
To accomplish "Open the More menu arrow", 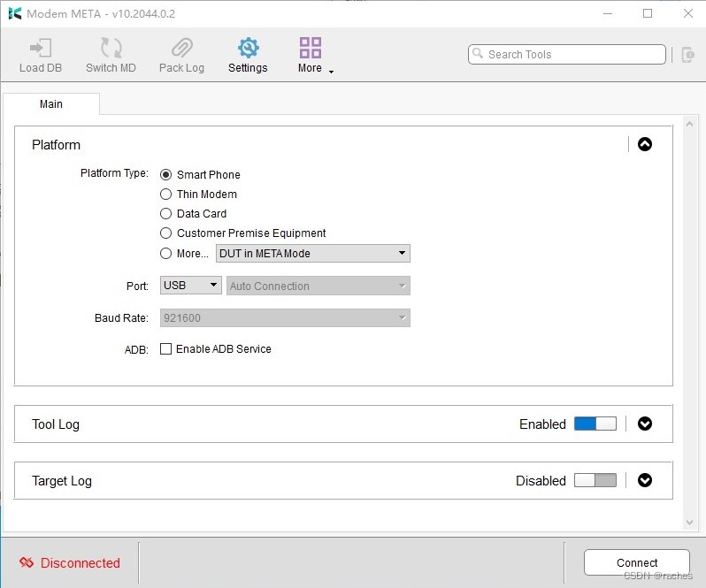I will pyautogui.click(x=332, y=72).
